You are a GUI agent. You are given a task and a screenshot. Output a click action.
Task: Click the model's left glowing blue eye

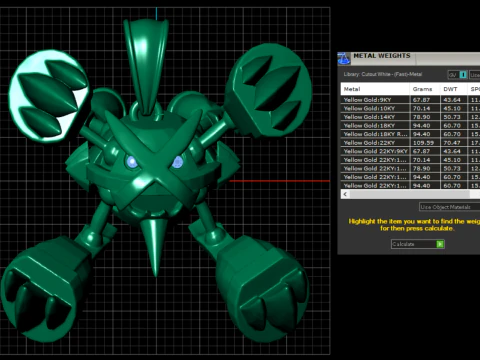(x=132, y=162)
